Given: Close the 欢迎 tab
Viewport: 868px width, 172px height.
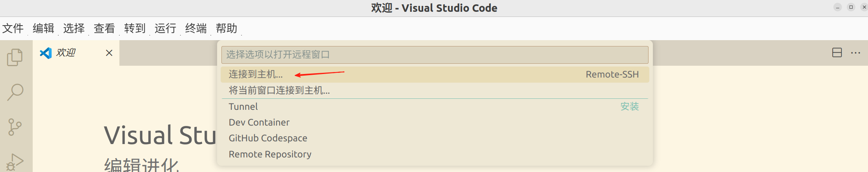Looking at the screenshot, I should (x=109, y=53).
